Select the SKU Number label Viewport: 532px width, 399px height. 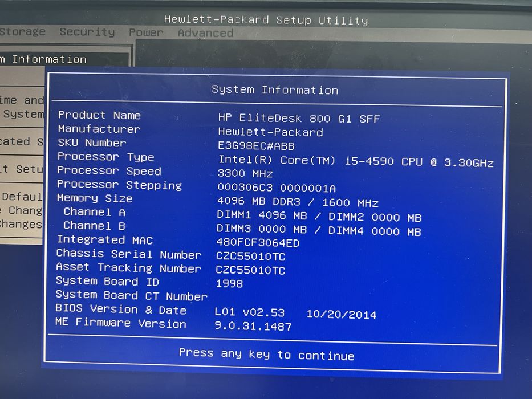tap(92, 142)
